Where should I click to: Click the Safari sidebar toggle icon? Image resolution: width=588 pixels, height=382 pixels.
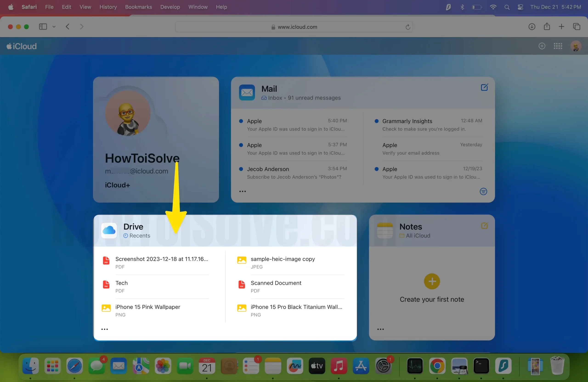pyautogui.click(x=43, y=27)
